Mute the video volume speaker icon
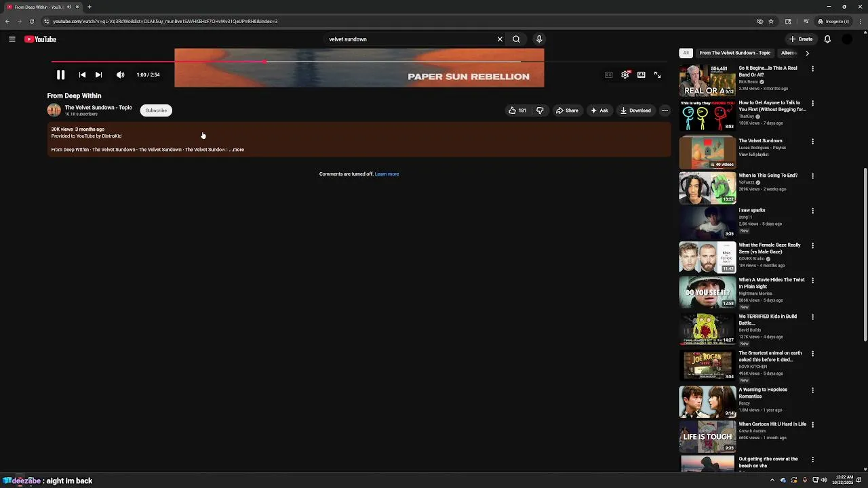868x488 pixels. click(x=120, y=75)
